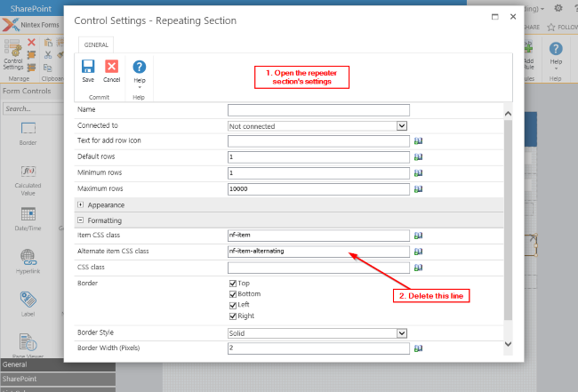Click the Text for add row icon field
The height and width of the screenshot is (392, 578).
(x=318, y=141)
